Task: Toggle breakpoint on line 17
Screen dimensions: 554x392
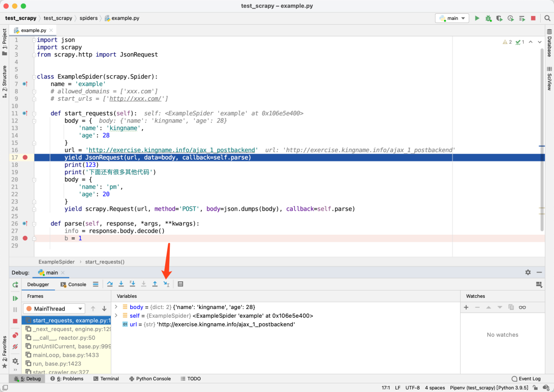Action: tap(25, 157)
